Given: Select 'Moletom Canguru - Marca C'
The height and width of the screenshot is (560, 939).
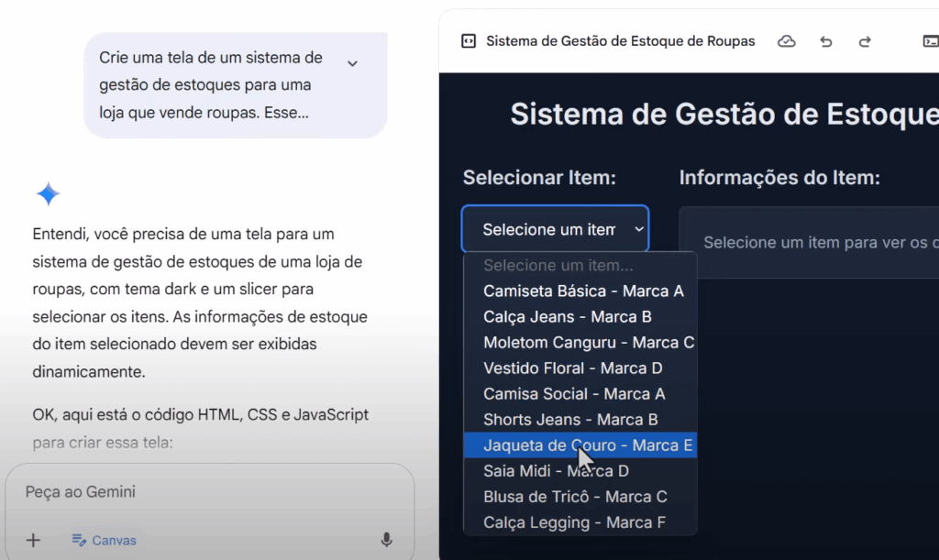Looking at the screenshot, I should [580, 342].
